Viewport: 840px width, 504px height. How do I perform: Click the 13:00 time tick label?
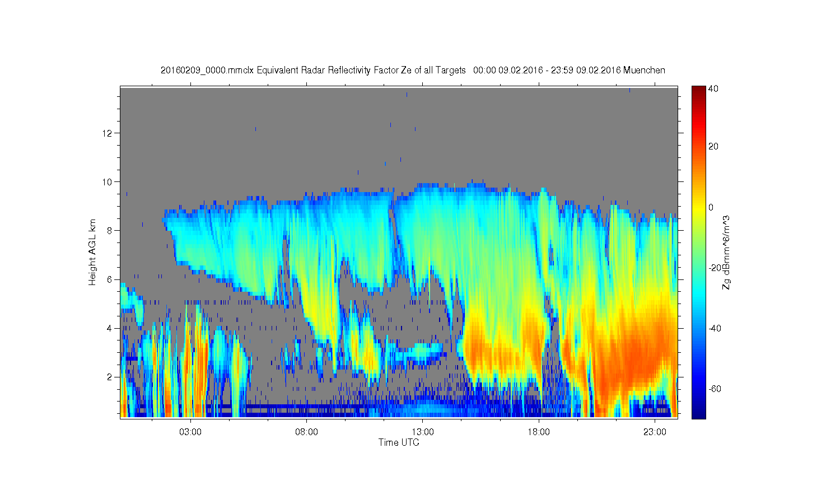(423, 432)
